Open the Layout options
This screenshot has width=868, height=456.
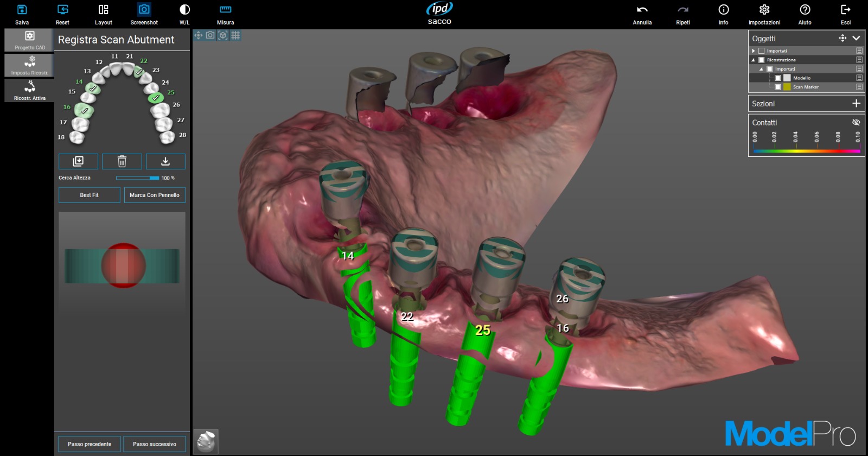coord(103,14)
